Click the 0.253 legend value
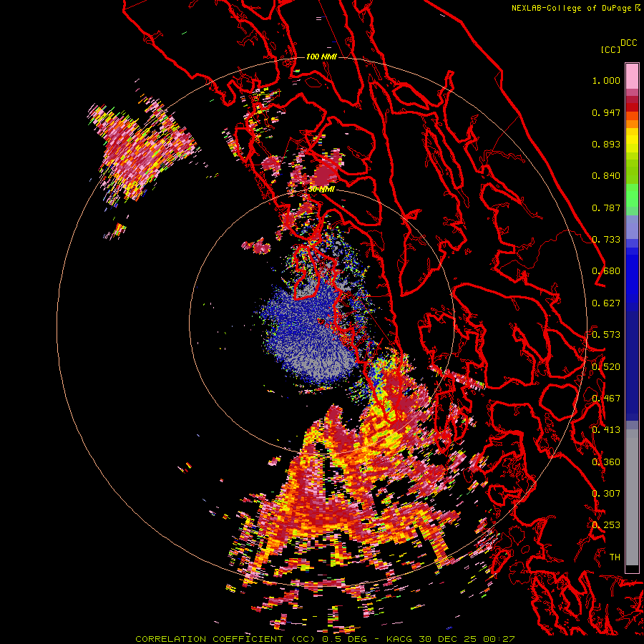The image size is (644, 644). 606,525
